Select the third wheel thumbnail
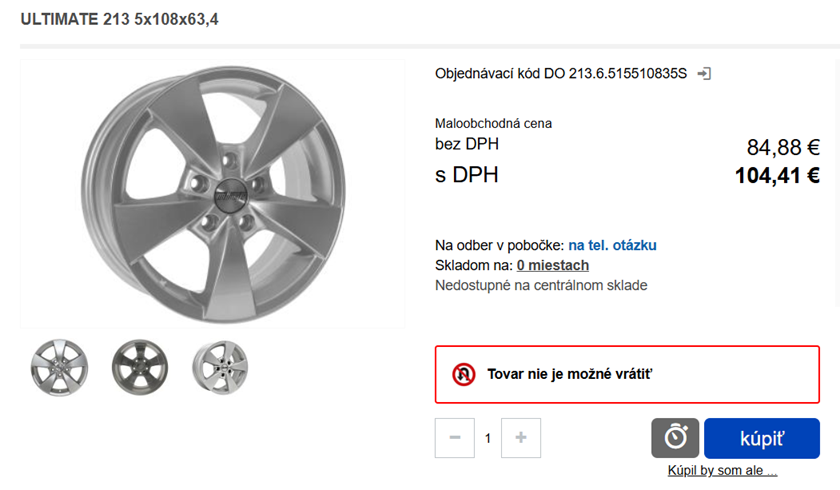Screen dimensions: 840x490 pyautogui.click(x=220, y=365)
